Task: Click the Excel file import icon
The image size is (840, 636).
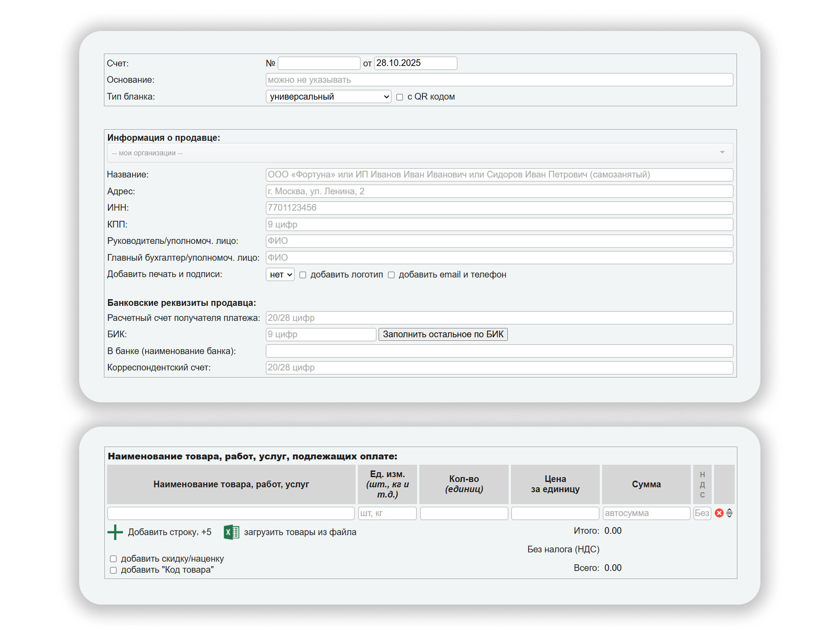Action: click(231, 532)
